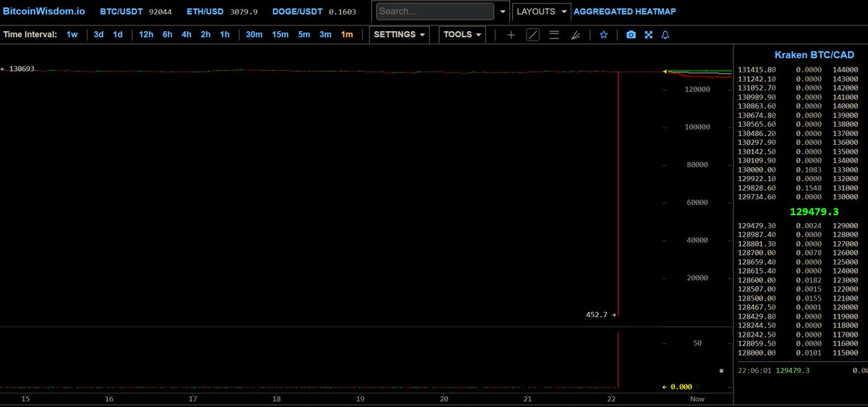The width and height of the screenshot is (868, 407).
Task: Click bid price 128500.00 row
Action: [798, 298]
